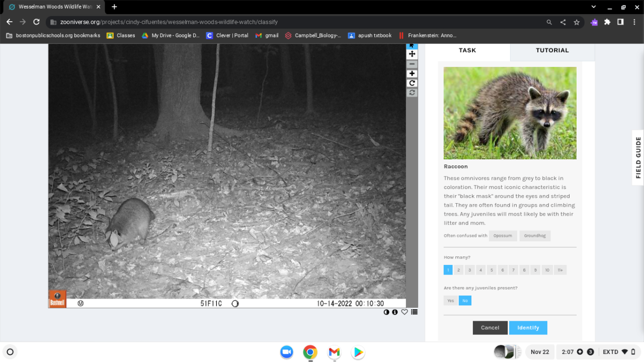Image resolution: width=644 pixels, height=362 pixels.
Task: Reload the Zooniverse page
Action: [36, 22]
